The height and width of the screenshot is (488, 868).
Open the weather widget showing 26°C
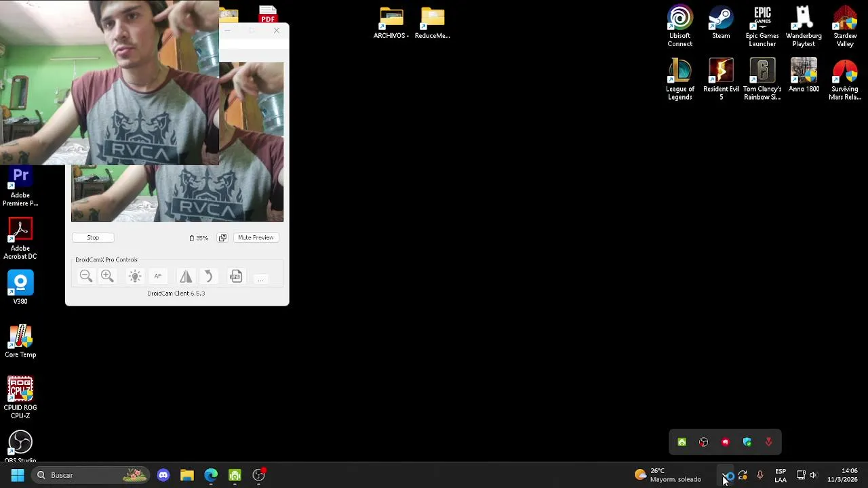(667, 475)
